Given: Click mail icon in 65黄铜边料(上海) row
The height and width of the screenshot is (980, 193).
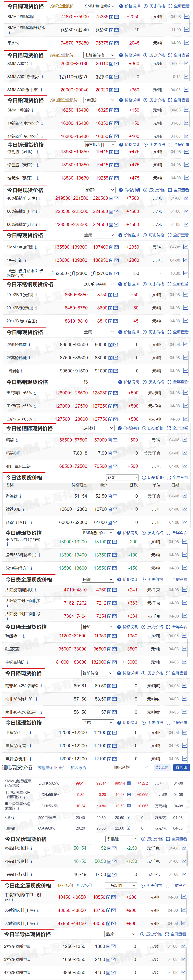Looking at the screenshot, I should click(x=114, y=911).
